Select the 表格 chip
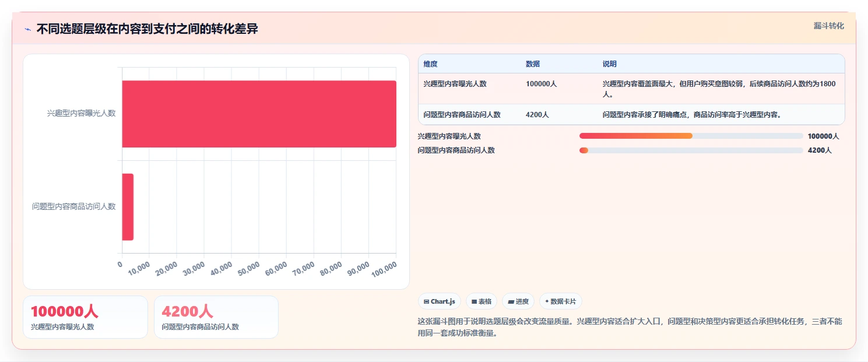 click(482, 301)
